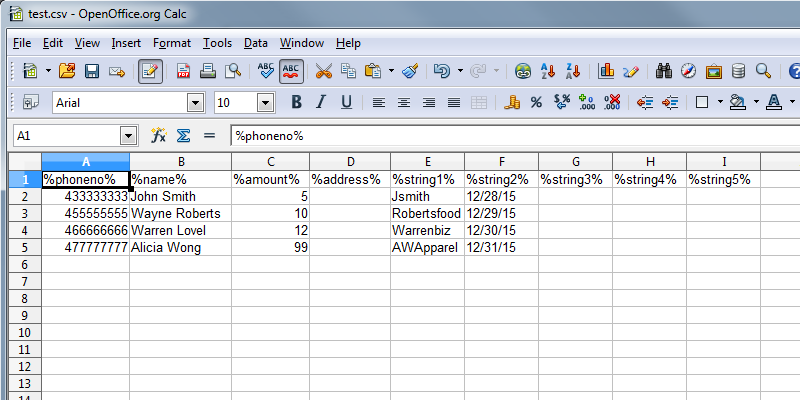Sort descending Z to A icon
This screenshot has height=400, width=800.
573,71
